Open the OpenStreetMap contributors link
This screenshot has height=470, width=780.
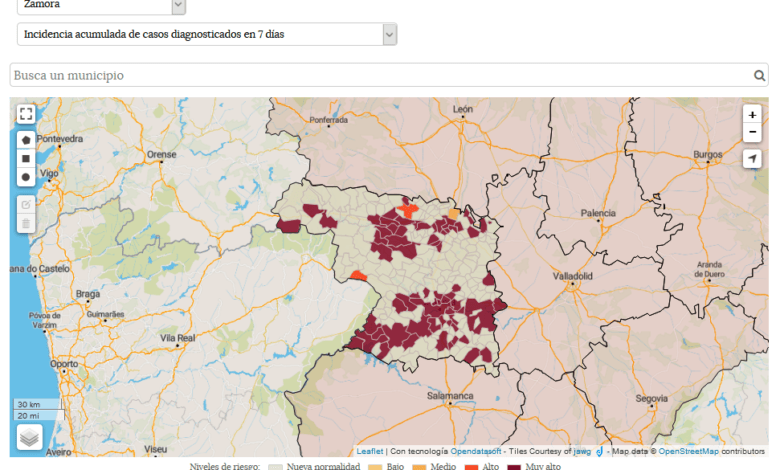(x=688, y=452)
